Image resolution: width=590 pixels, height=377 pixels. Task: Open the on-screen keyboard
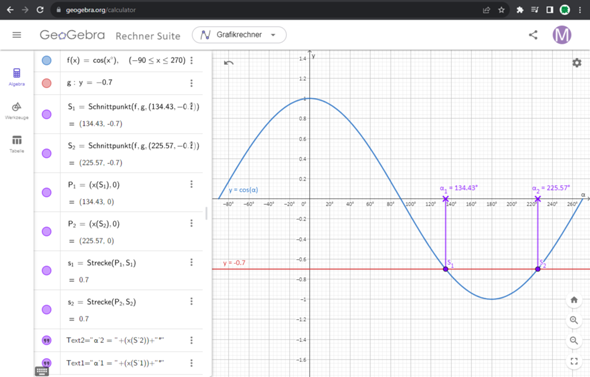pyautogui.click(x=42, y=371)
